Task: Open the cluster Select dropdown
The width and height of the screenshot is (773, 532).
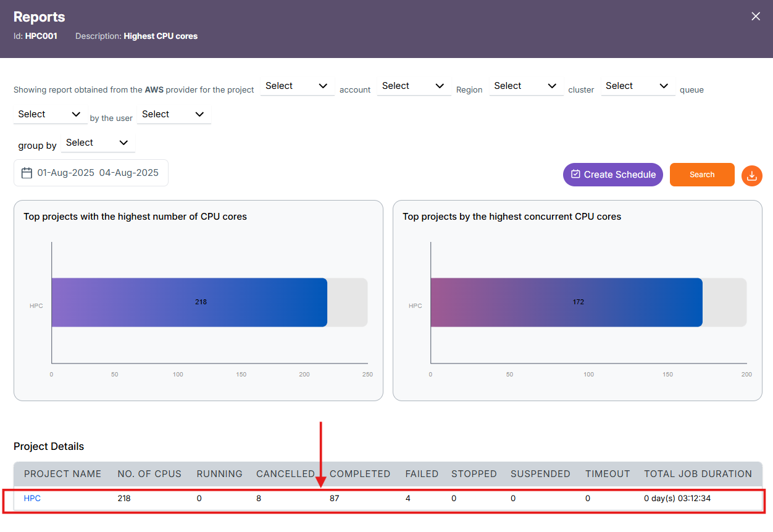Action: tap(637, 86)
